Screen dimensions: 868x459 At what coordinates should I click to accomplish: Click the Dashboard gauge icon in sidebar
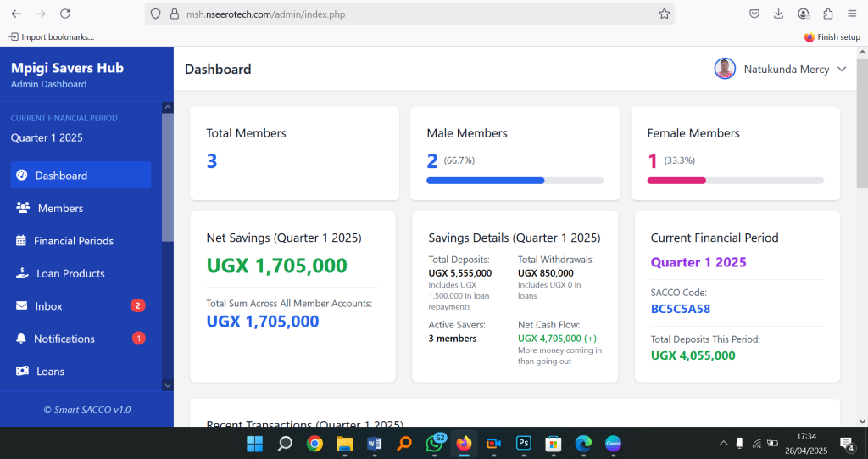(22, 176)
